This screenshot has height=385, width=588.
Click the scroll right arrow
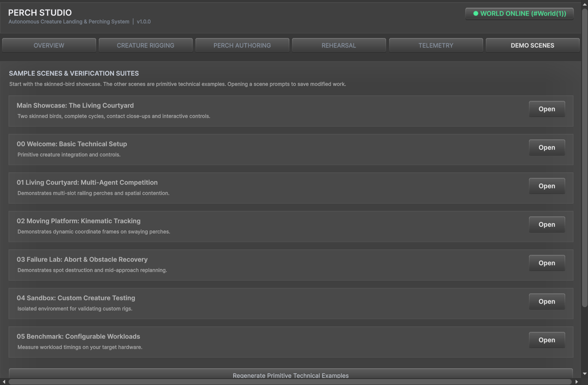coord(576,382)
